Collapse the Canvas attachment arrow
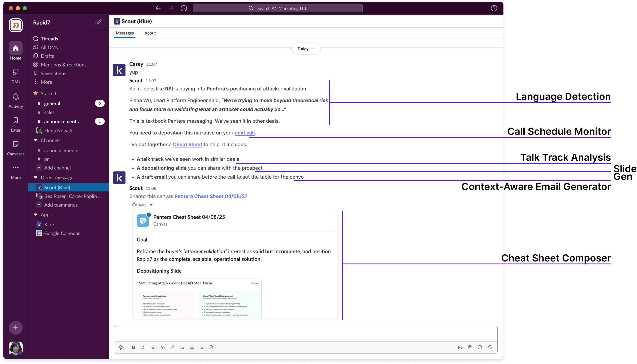637x364 pixels. click(x=151, y=205)
